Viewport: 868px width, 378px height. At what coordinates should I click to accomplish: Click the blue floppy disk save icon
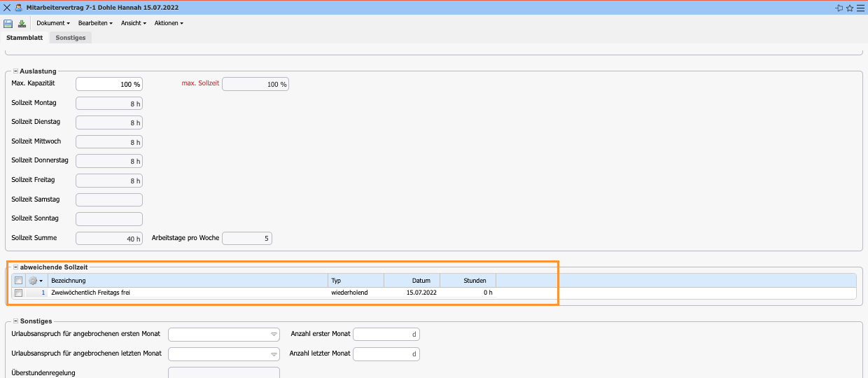tap(8, 23)
